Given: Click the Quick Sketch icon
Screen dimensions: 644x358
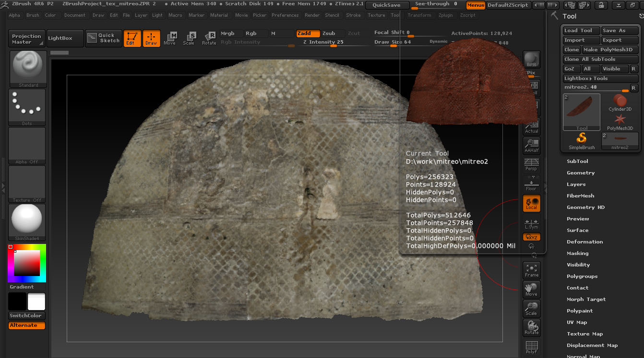Looking at the screenshot, I should [x=104, y=38].
